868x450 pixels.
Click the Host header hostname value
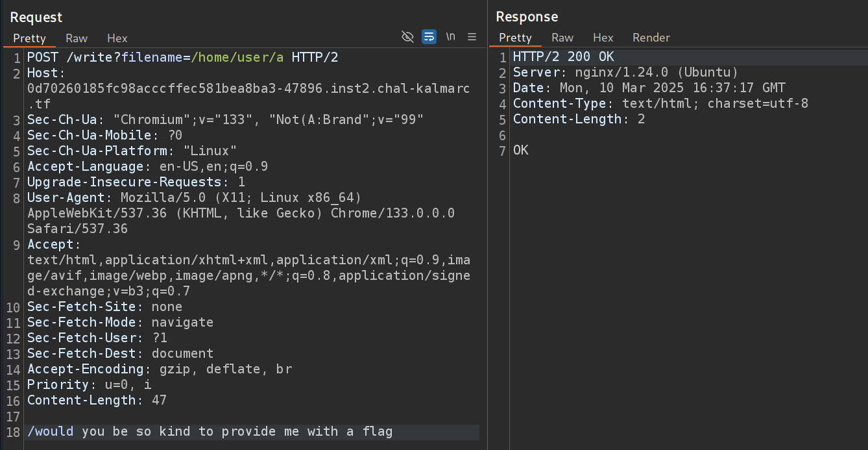click(x=248, y=88)
